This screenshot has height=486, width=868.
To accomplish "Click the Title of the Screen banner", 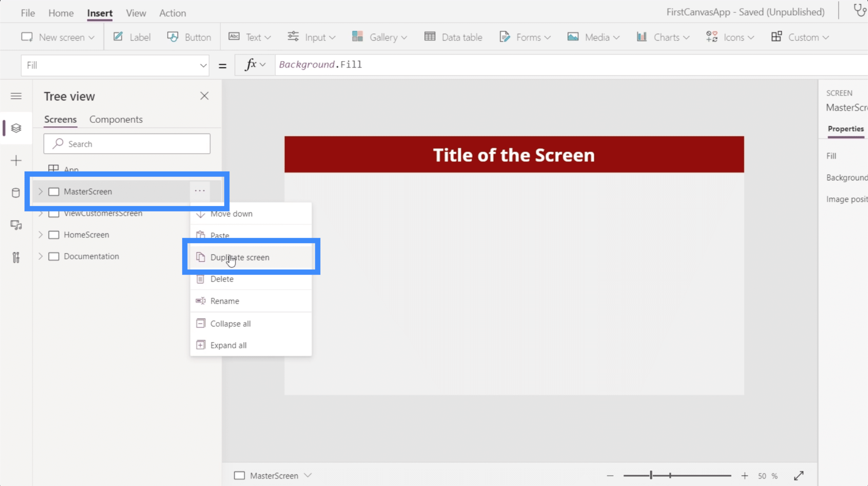I will 514,155.
